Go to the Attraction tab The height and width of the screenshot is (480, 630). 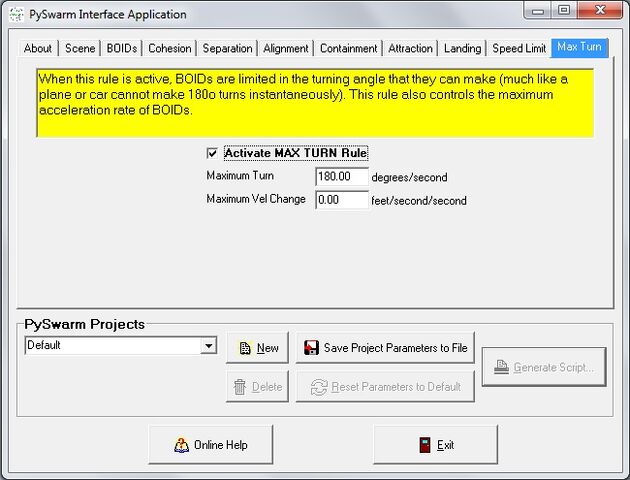(410, 49)
